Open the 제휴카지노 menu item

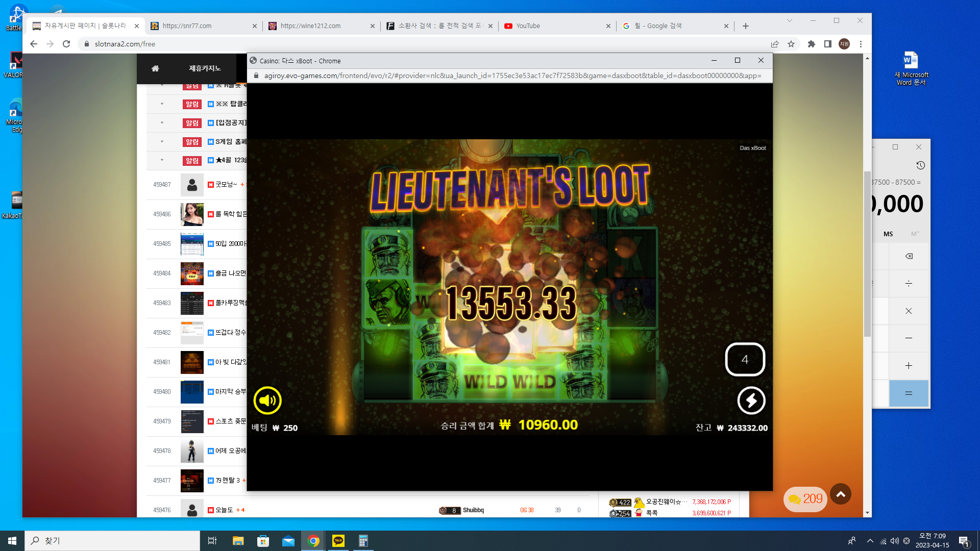(x=205, y=68)
